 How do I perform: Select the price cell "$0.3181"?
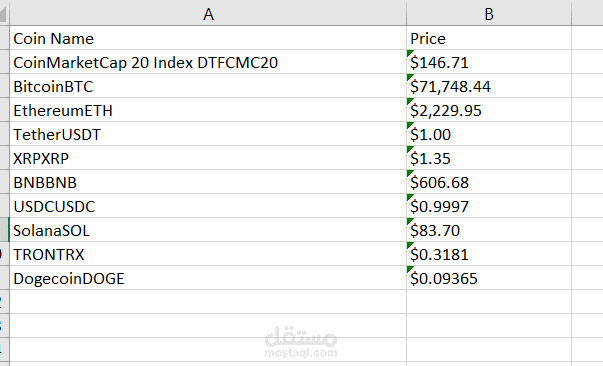[x=489, y=254]
